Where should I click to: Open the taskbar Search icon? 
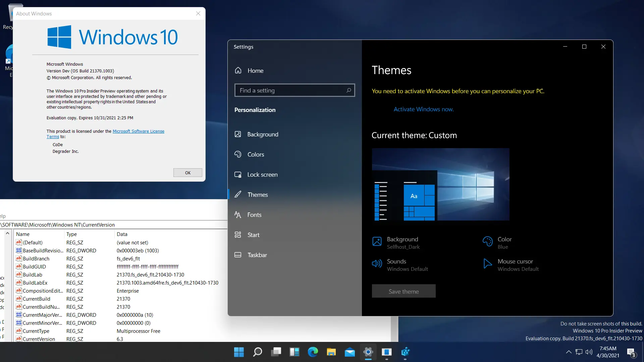(x=258, y=352)
